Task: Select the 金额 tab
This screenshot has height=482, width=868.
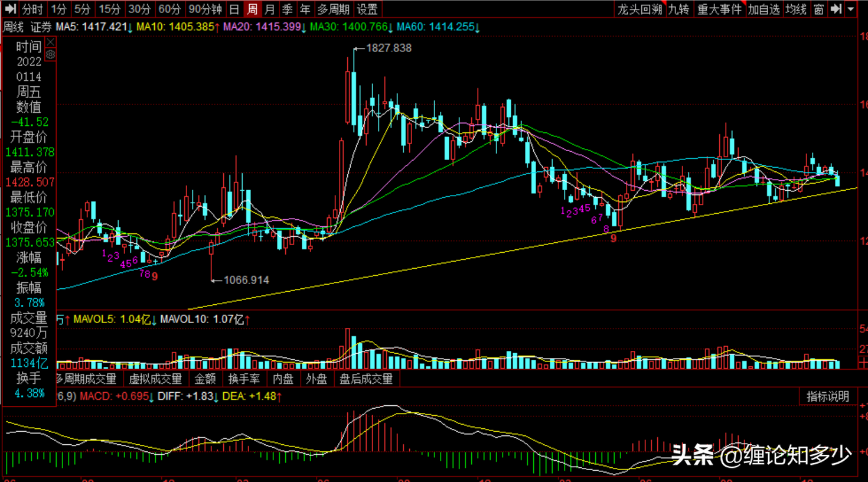Action: point(205,379)
